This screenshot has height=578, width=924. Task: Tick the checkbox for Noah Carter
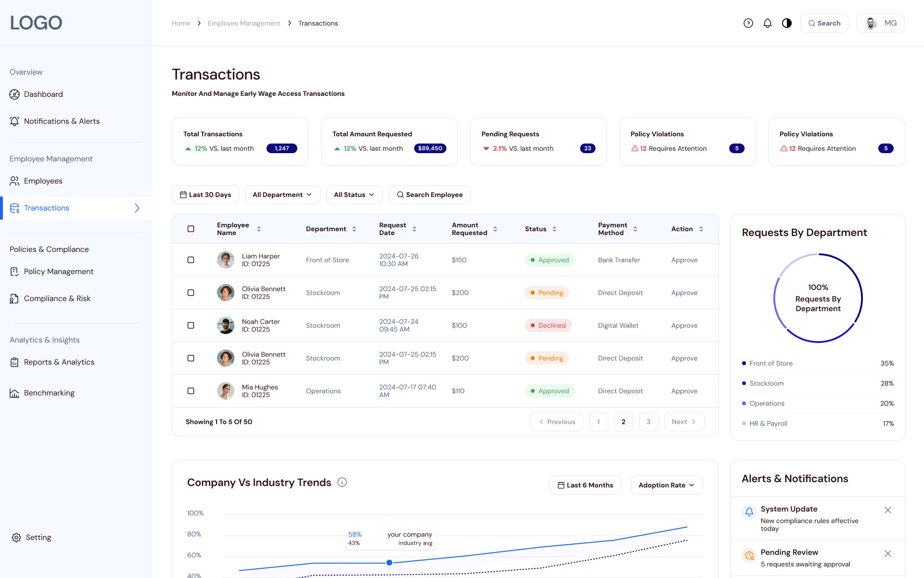191,326
